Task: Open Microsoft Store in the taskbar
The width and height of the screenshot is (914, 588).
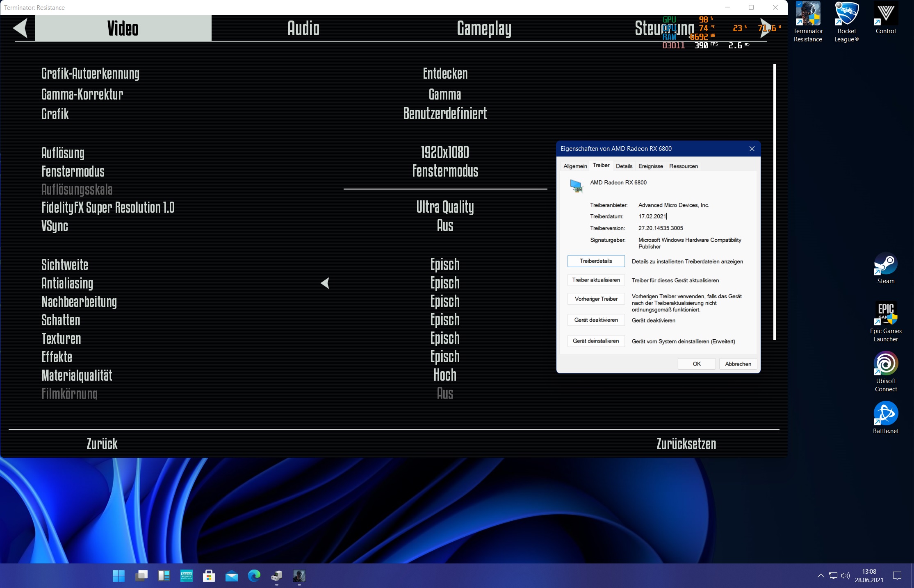Action: click(x=209, y=576)
